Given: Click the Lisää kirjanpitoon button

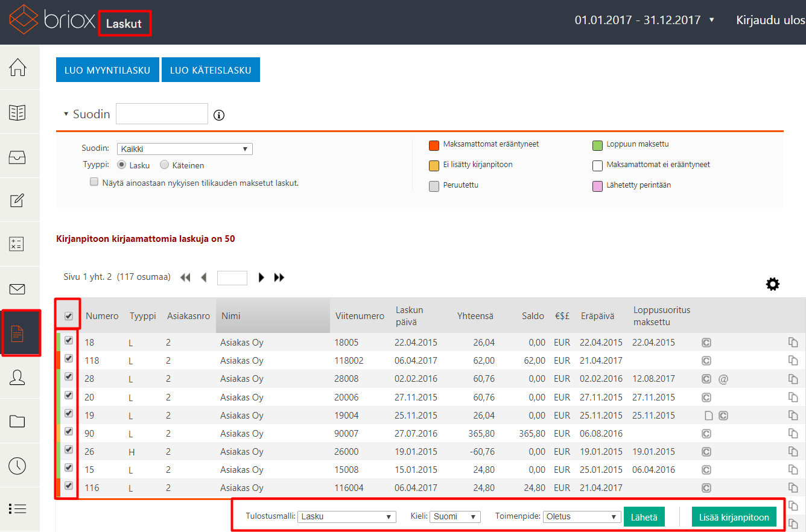Looking at the screenshot, I should (x=734, y=517).
